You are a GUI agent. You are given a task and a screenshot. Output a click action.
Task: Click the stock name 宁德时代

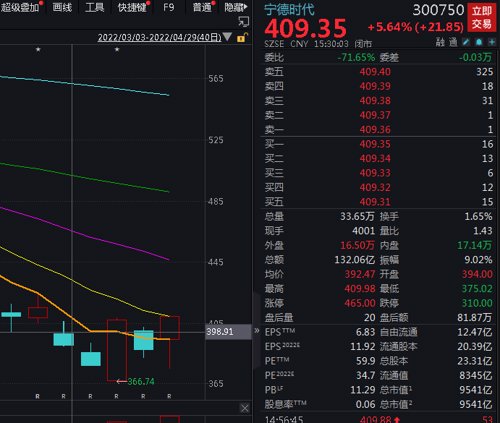click(x=289, y=10)
